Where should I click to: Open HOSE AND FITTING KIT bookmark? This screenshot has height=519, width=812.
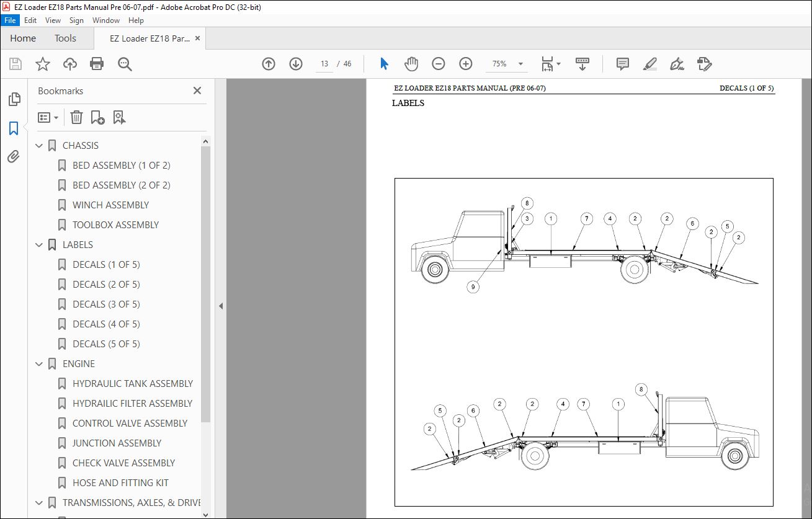121,483
